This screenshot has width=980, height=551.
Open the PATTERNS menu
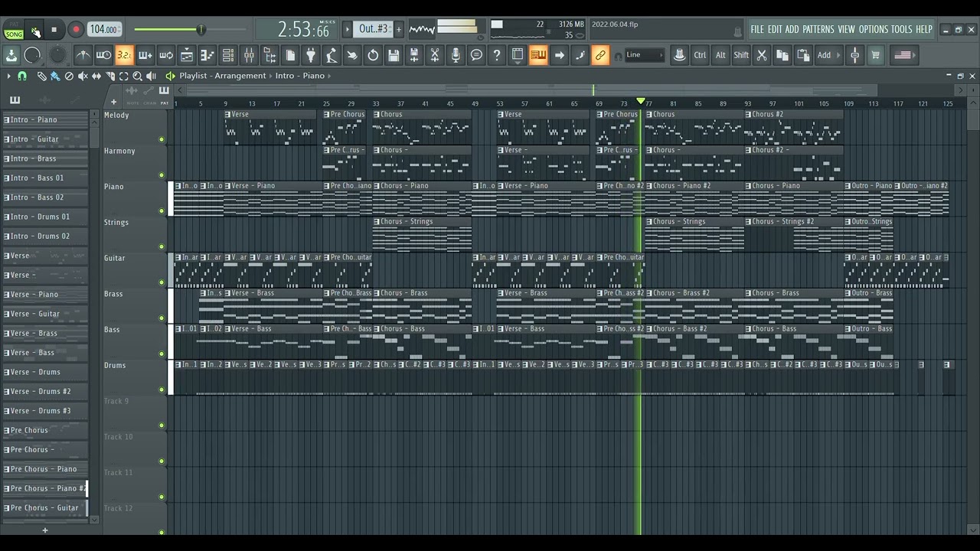click(x=818, y=29)
